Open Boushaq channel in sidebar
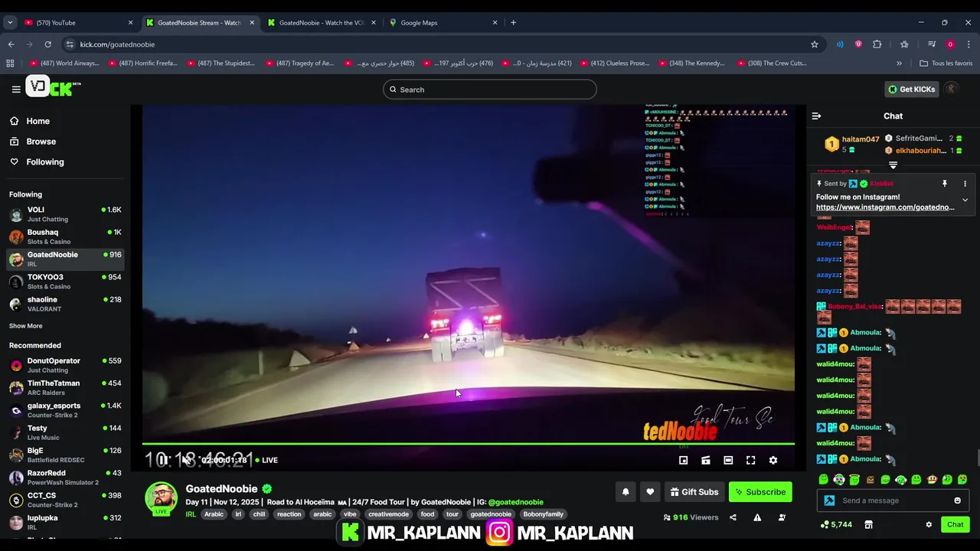Image resolution: width=980 pixels, height=551 pixels. 65,236
